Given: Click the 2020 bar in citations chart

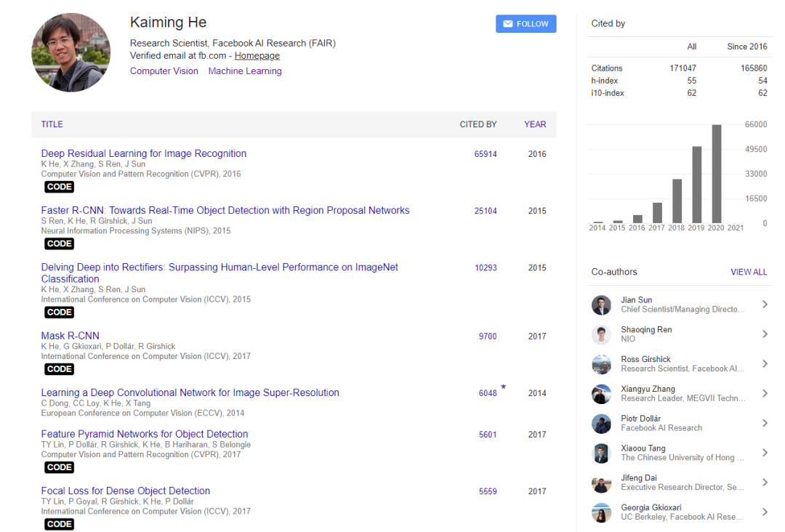Looking at the screenshot, I should tap(717, 174).
